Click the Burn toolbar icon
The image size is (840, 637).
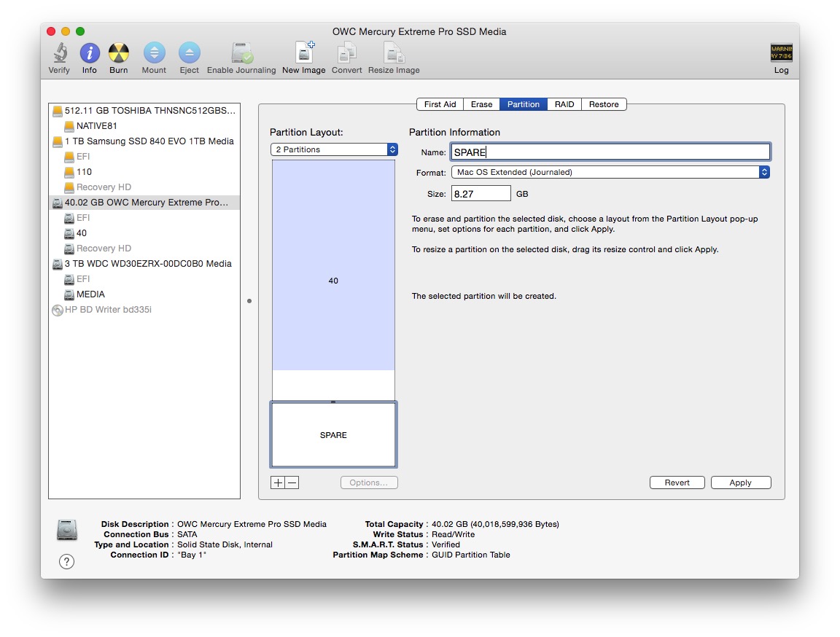pos(119,53)
